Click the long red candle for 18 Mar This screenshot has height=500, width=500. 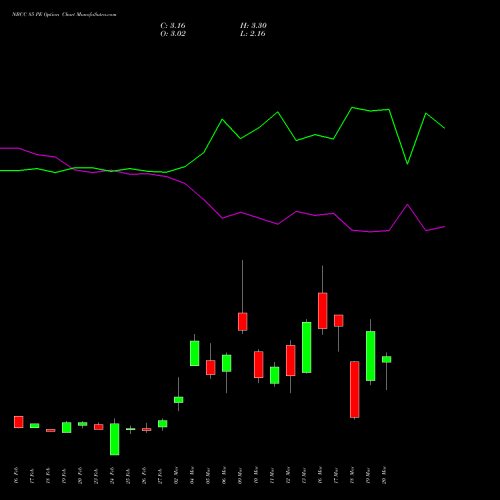(355, 389)
